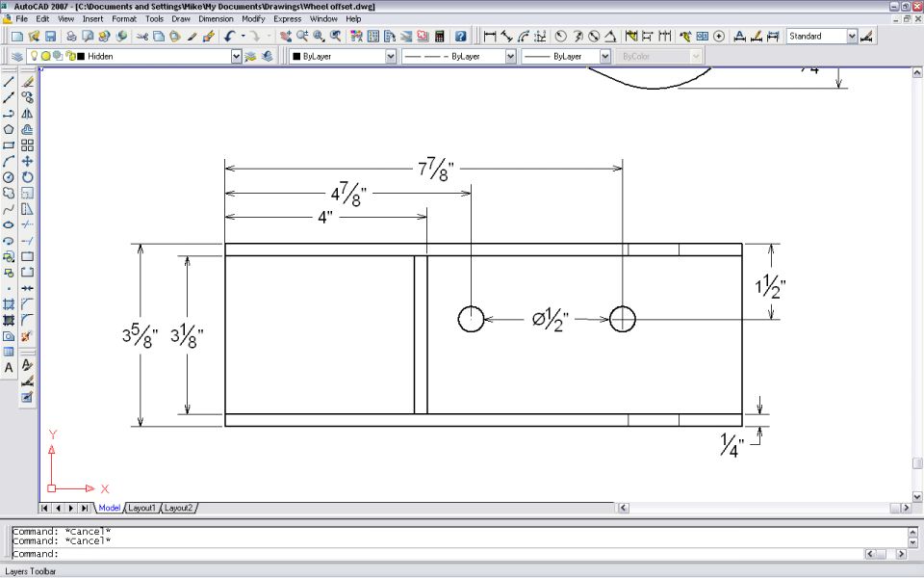This screenshot has width=924, height=578.
Task: Open the Help question mark icon
Action: click(461, 37)
